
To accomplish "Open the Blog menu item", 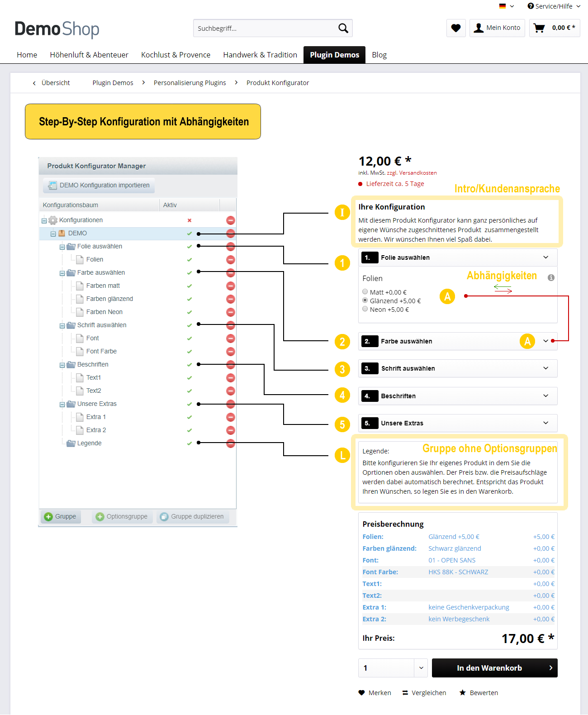I will click(x=379, y=55).
